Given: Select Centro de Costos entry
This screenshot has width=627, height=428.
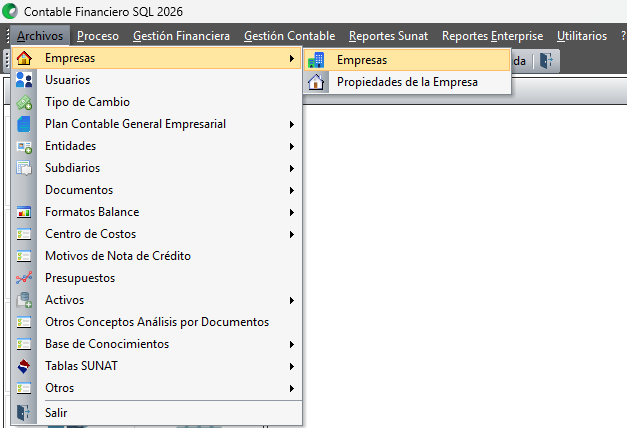Looking at the screenshot, I should [x=157, y=234].
